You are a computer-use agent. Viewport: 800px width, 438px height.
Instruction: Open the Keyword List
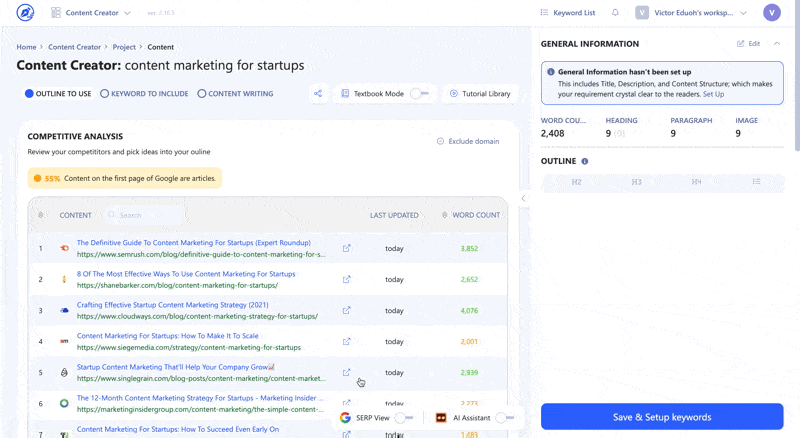coord(568,13)
